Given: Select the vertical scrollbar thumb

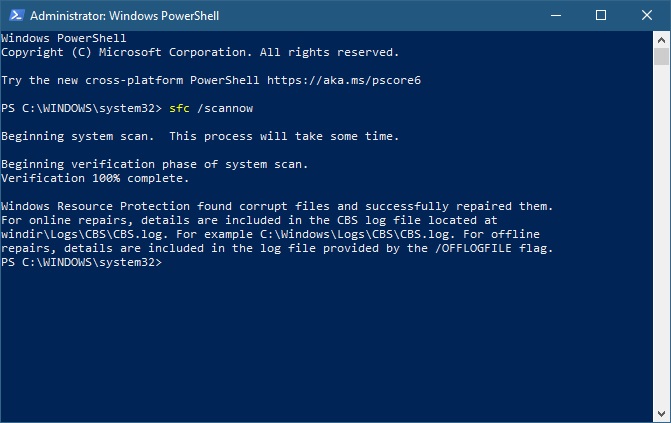Looking at the screenshot, I should pos(661,57).
